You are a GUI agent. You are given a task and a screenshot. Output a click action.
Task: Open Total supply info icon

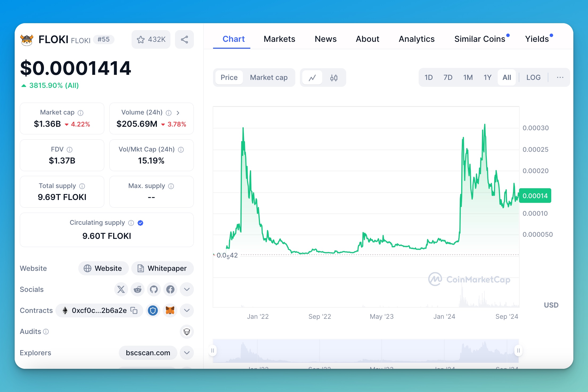82,186
